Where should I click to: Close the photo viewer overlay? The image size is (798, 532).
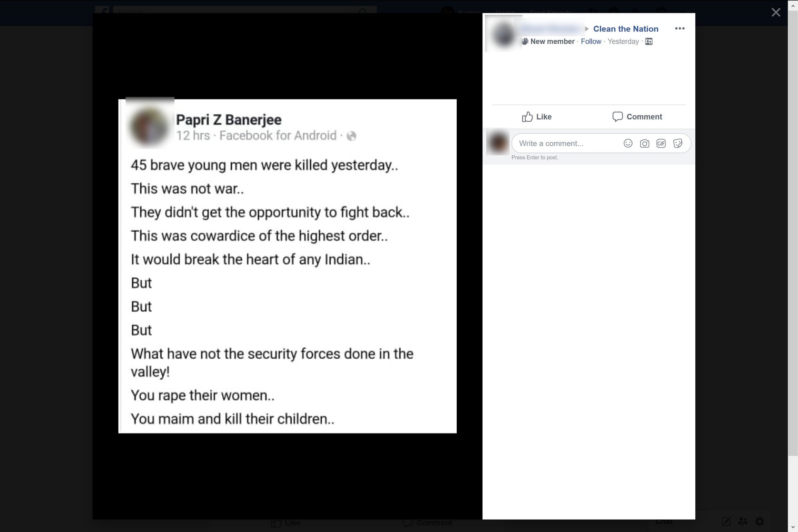click(776, 12)
